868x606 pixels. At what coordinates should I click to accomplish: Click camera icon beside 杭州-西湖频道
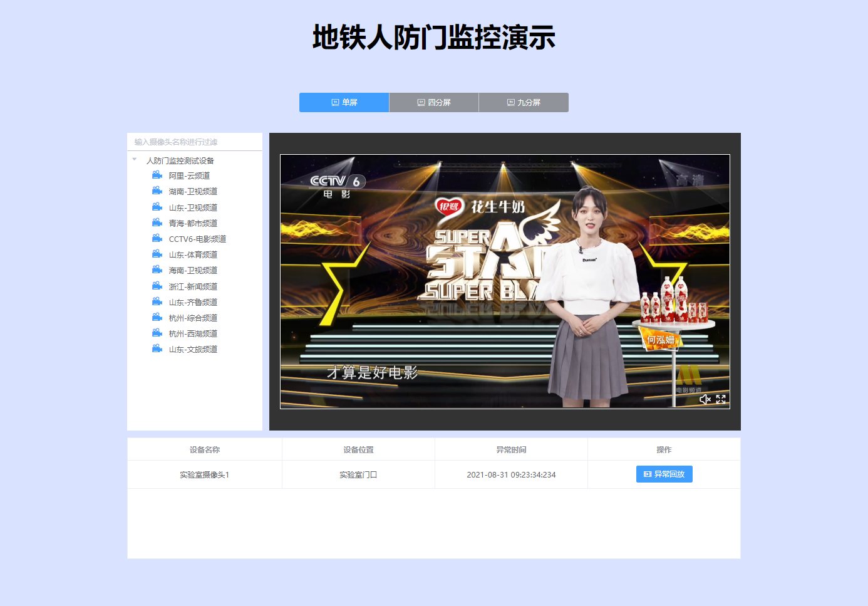157,333
